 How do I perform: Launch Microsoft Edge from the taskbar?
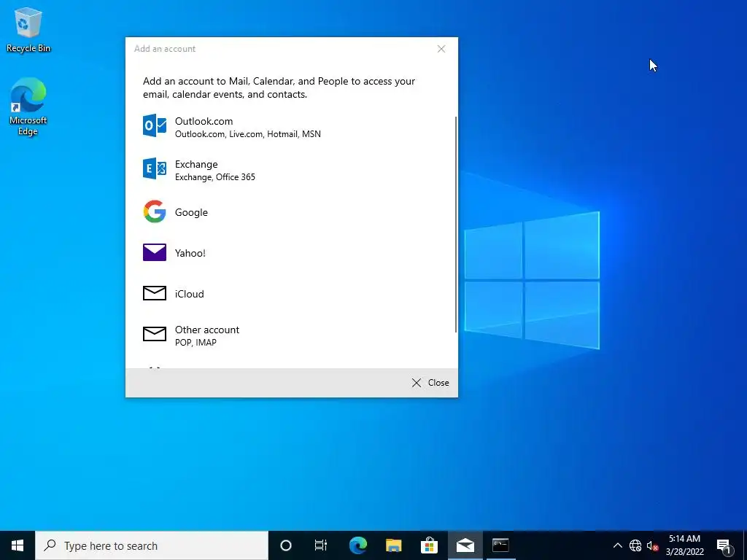point(357,545)
